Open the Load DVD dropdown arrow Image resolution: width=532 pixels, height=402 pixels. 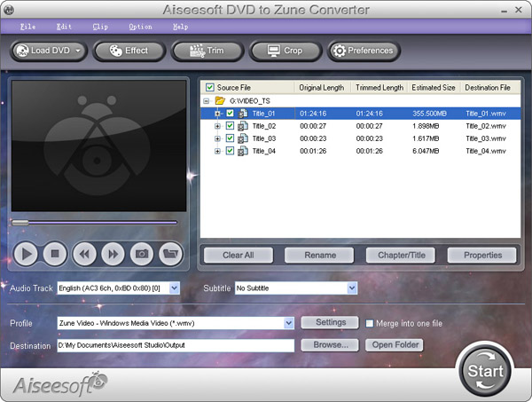coord(78,51)
